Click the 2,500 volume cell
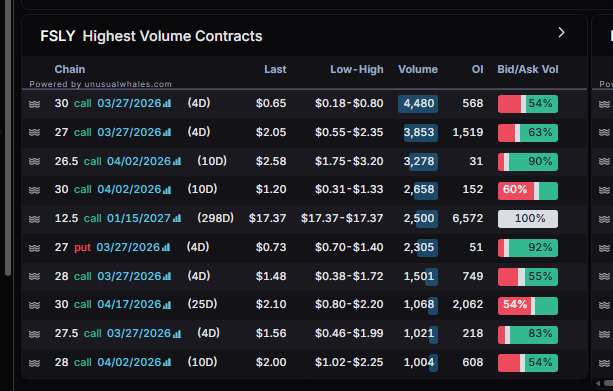 point(420,219)
